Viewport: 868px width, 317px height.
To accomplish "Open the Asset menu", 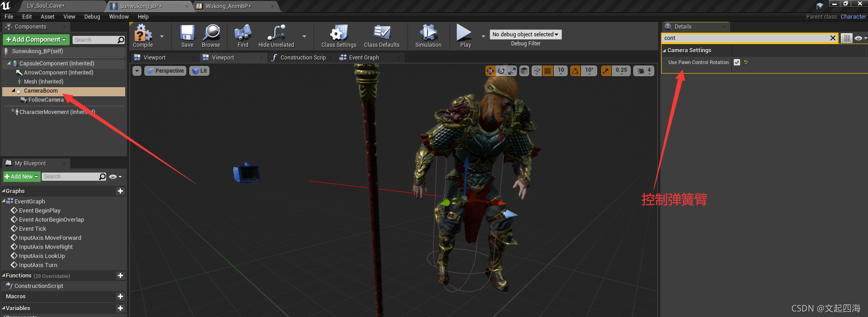I will [48, 17].
